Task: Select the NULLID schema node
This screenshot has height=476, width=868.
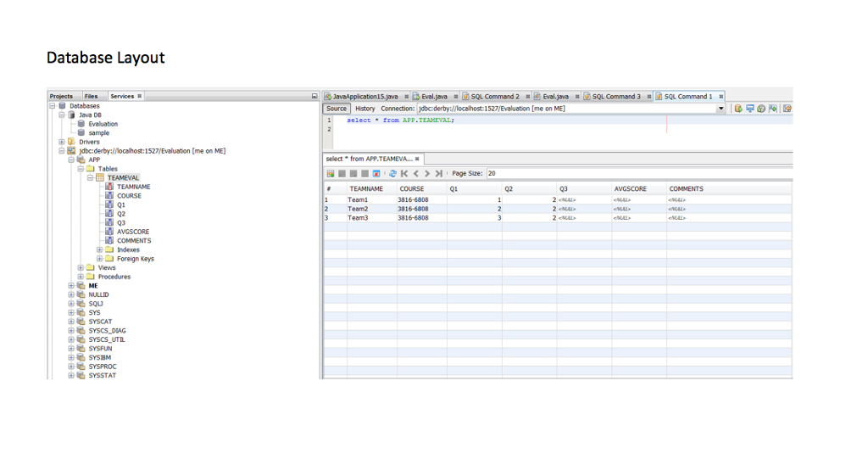Action: point(98,294)
